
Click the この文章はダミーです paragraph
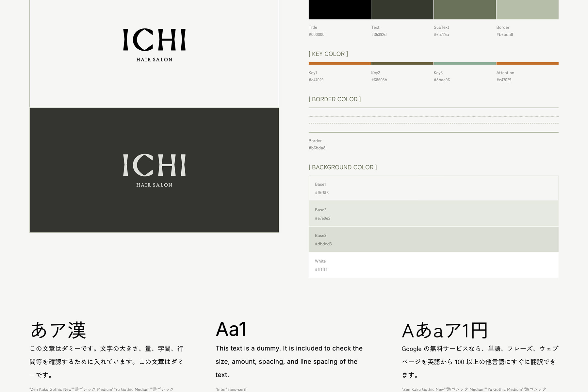click(x=106, y=362)
